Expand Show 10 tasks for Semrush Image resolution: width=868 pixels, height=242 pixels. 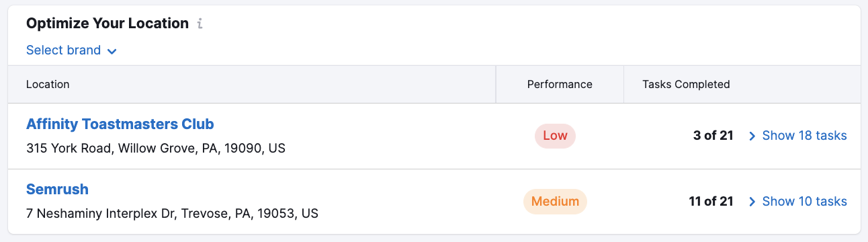point(797,202)
